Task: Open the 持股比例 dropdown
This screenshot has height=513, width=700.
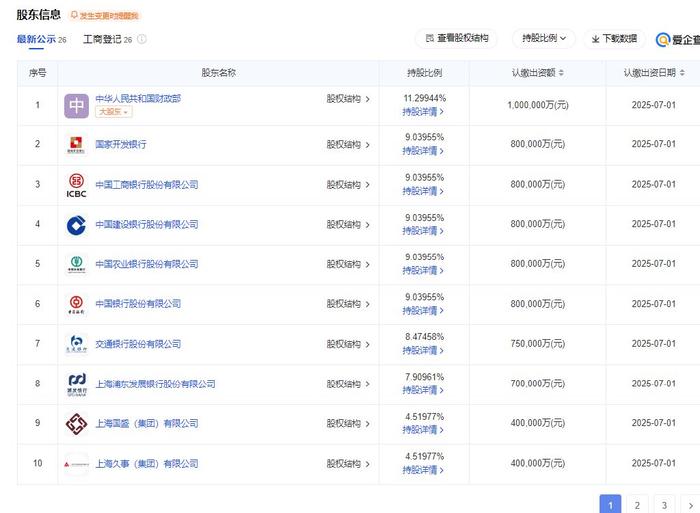Action: 544,38
